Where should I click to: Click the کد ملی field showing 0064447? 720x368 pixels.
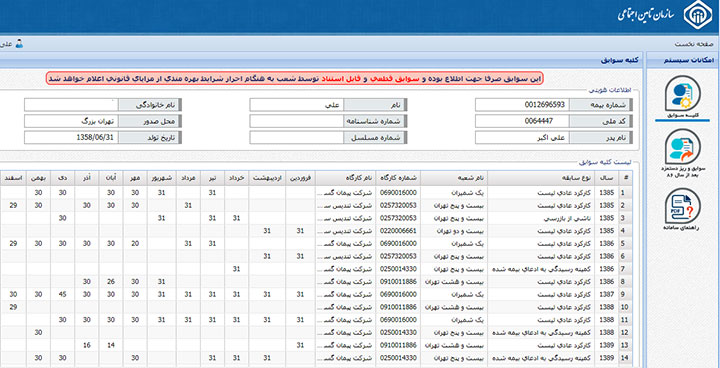click(x=522, y=121)
